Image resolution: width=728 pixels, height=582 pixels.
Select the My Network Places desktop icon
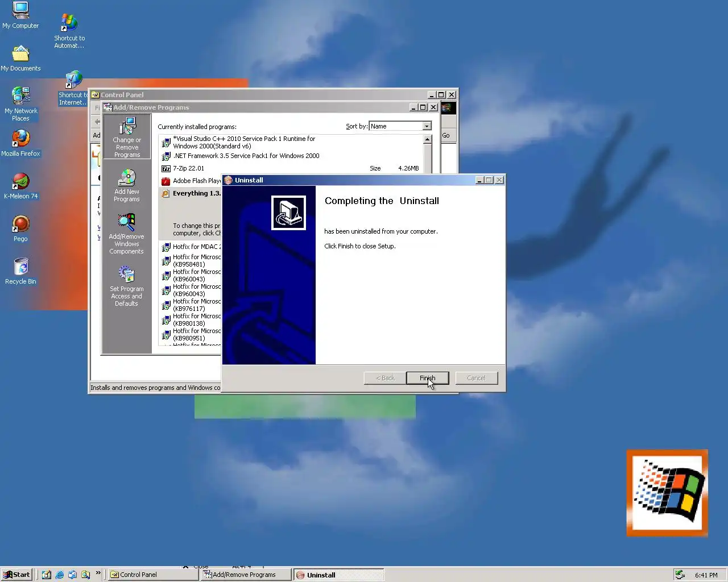point(21,104)
